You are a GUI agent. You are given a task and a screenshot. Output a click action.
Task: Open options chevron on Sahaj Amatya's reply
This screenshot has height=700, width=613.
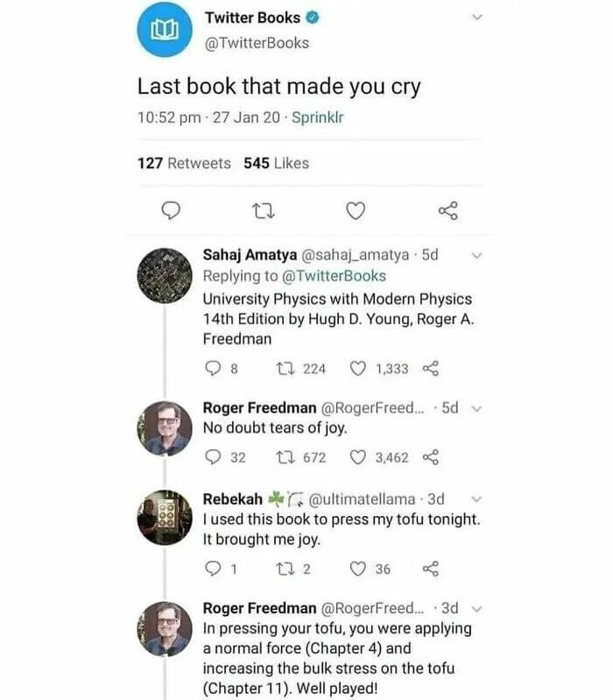[477, 256]
